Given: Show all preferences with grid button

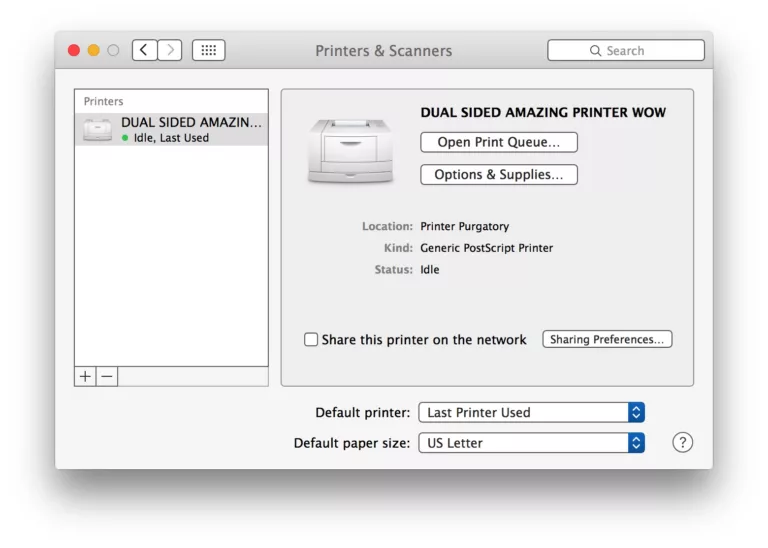Looking at the screenshot, I should tap(208, 50).
